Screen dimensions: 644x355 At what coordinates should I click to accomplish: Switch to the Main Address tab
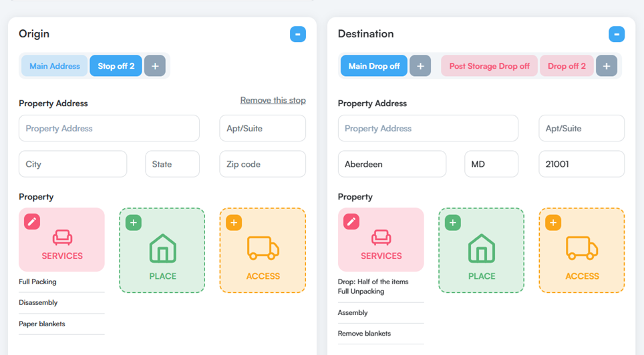click(x=55, y=66)
